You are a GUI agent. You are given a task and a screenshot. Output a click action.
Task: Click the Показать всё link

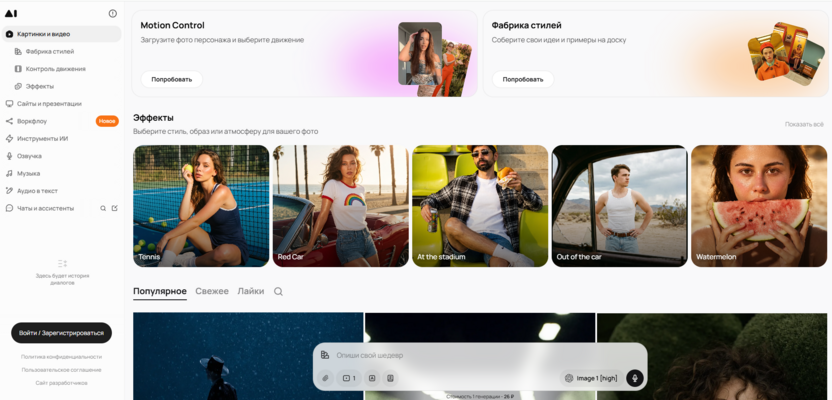pos(804,124)
